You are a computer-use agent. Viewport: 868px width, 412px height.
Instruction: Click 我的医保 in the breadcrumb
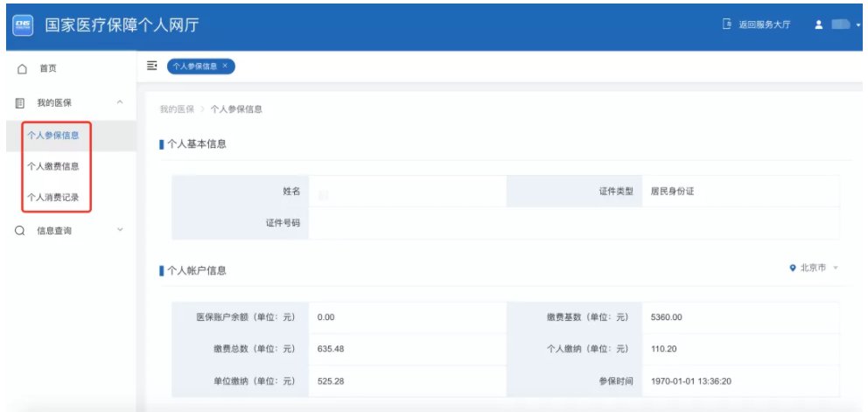coord(176,109)
